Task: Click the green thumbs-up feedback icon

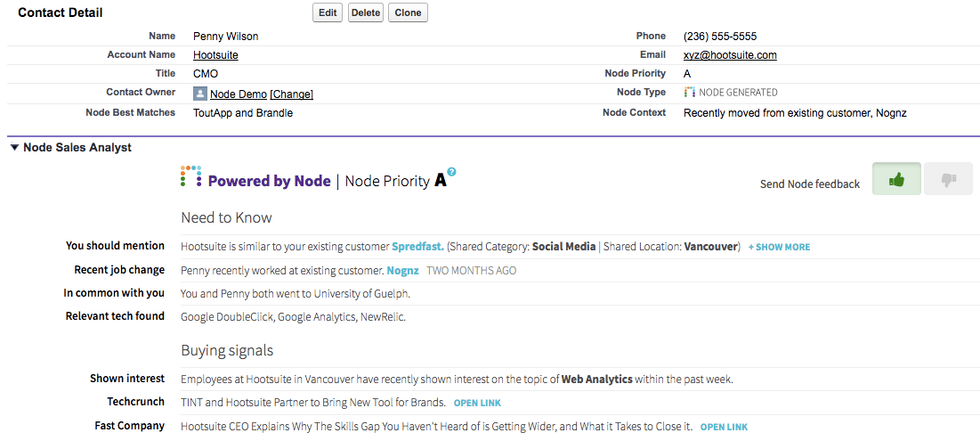Action: (896, 180)
